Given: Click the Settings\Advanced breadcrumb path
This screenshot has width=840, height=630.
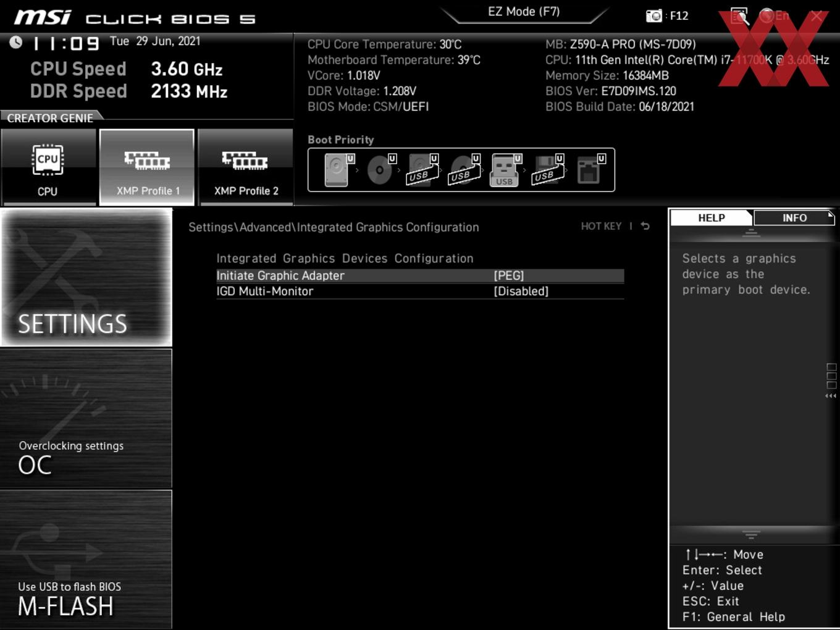Looking at the screenshot, I should tap(334, 227).
